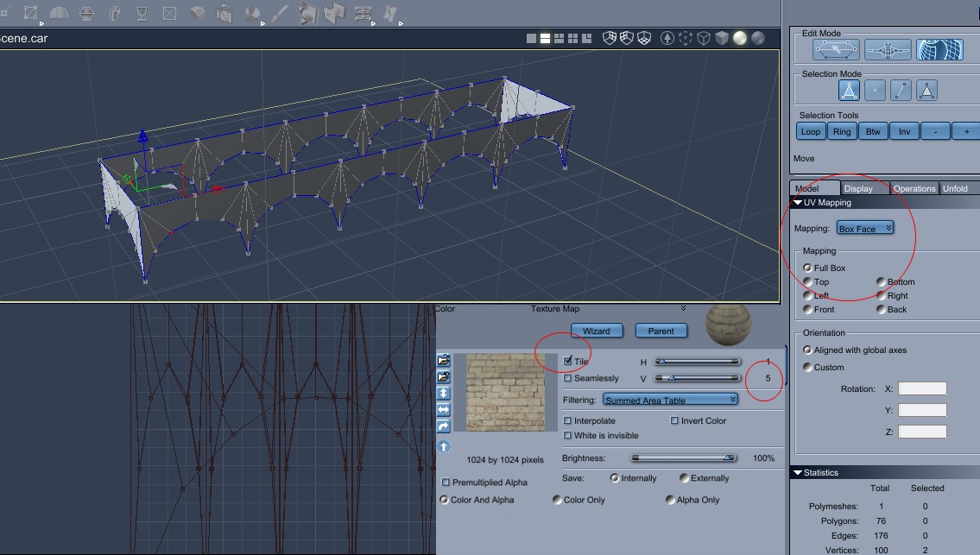Screen dimensions: 980x555
Task: Choose the polygon (filled triangle) selection mode
Action: [926, 90]
